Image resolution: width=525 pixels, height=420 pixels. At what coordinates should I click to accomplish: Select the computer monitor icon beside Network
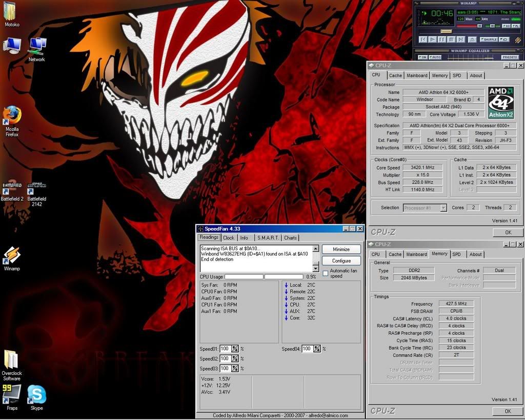coord(12,46)
